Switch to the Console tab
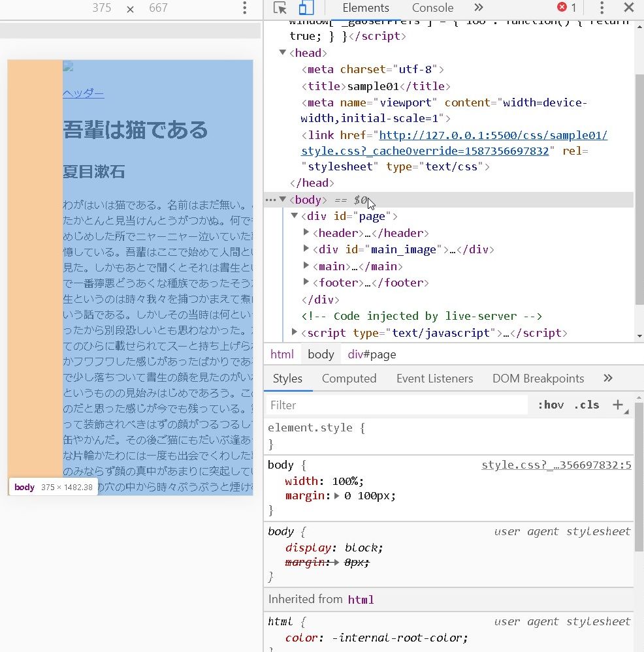 tap(432, 8)
